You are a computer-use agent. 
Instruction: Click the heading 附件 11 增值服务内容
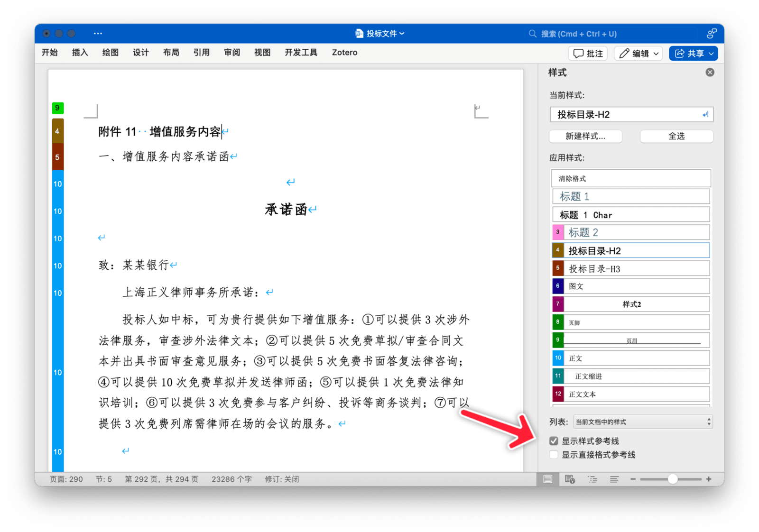point(159,131)
